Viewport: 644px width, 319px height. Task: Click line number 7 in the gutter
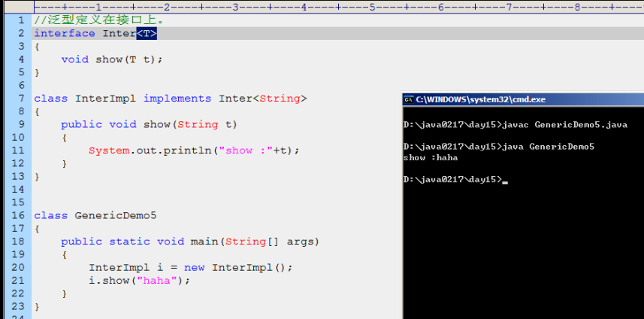click(21, 99)
